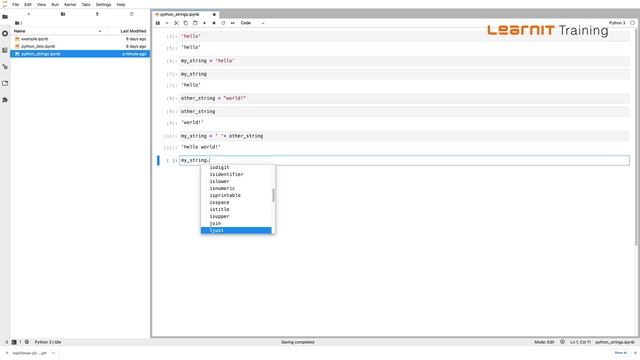This screenshot has height=360, width=640.
Task: Click the terminals count icon in status bar
Action: tap(14, 342)
